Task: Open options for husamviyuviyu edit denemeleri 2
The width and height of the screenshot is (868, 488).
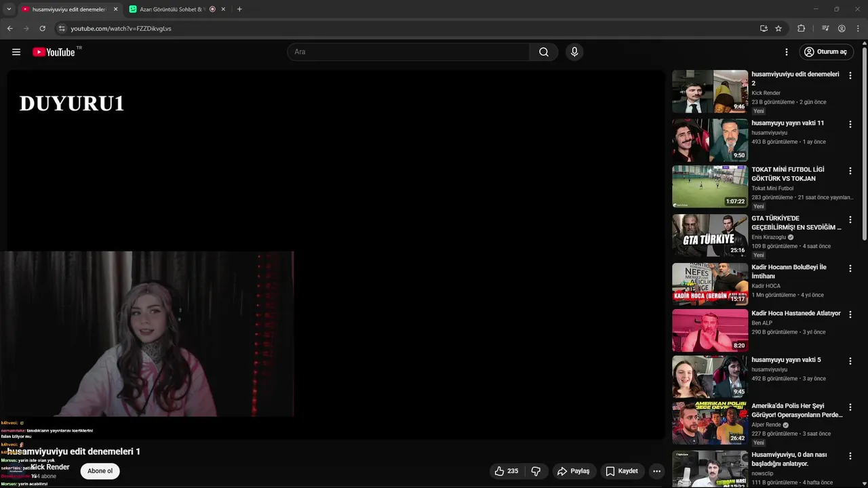Action: pos(850,76)
